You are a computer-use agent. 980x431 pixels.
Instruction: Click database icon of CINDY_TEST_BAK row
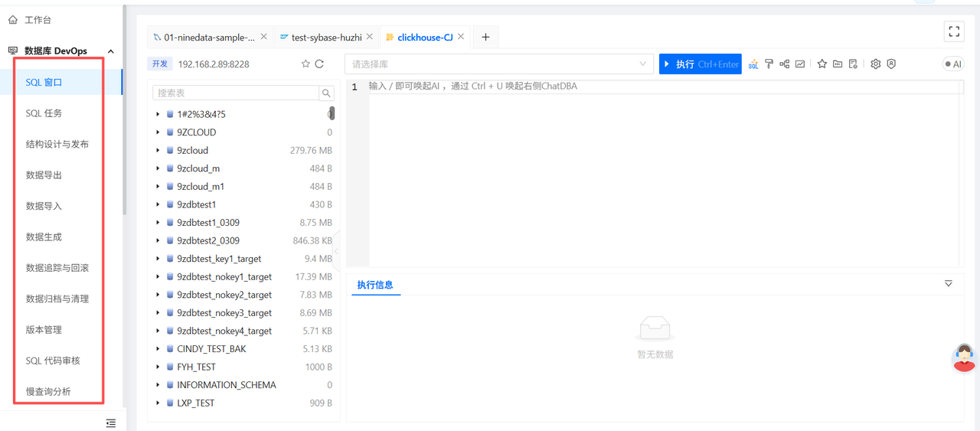point(170,349)
